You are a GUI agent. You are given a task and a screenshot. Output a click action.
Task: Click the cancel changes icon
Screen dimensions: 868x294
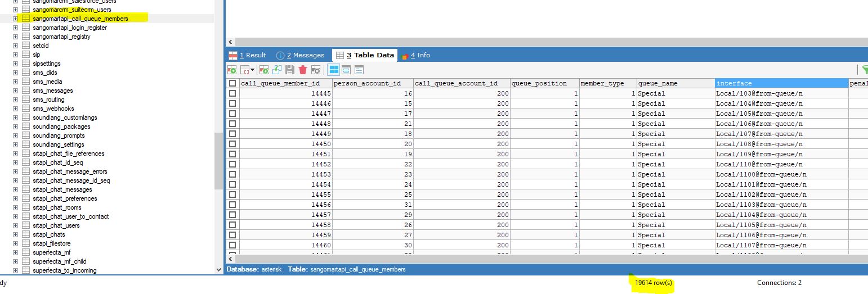[x=316, y=70]
